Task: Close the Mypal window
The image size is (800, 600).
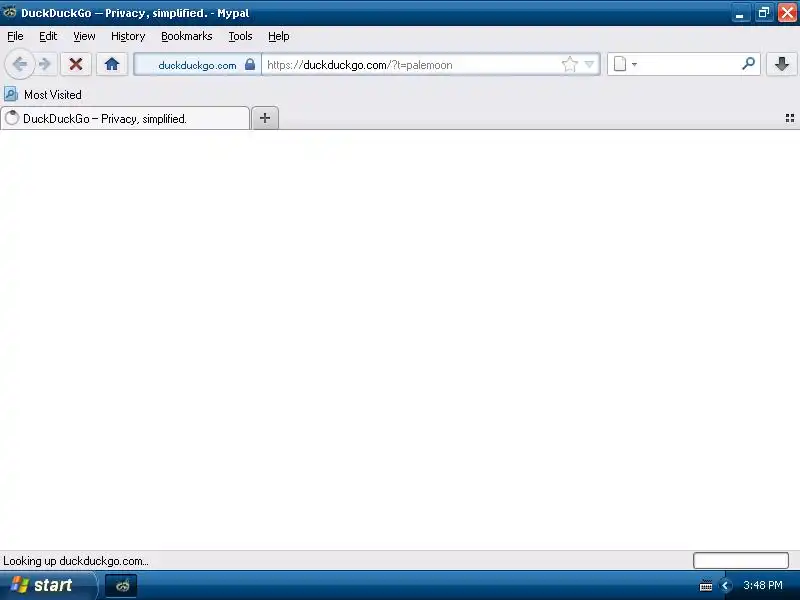Action: (x=787, y=13)
